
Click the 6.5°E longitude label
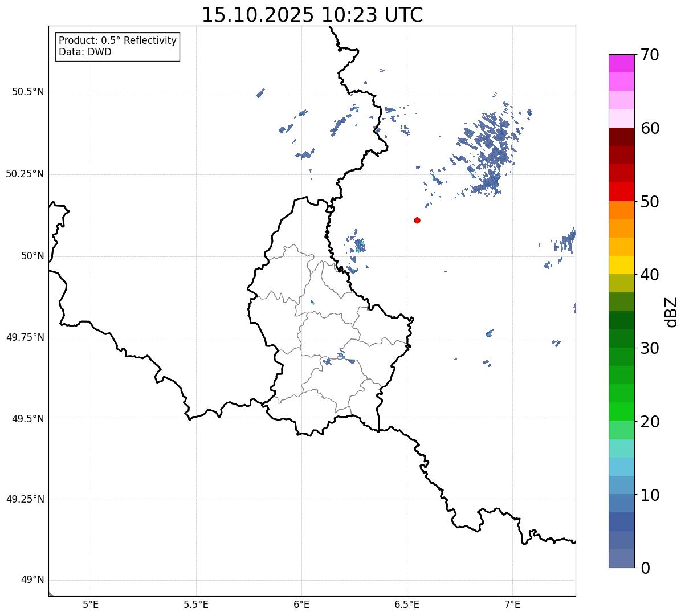(x=407, y=605)
